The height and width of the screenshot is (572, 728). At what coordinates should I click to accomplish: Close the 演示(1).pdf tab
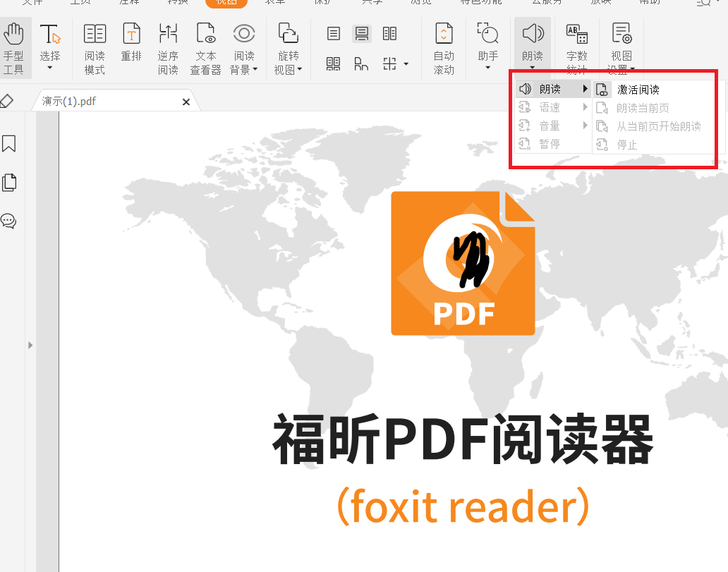click(186, 102)
